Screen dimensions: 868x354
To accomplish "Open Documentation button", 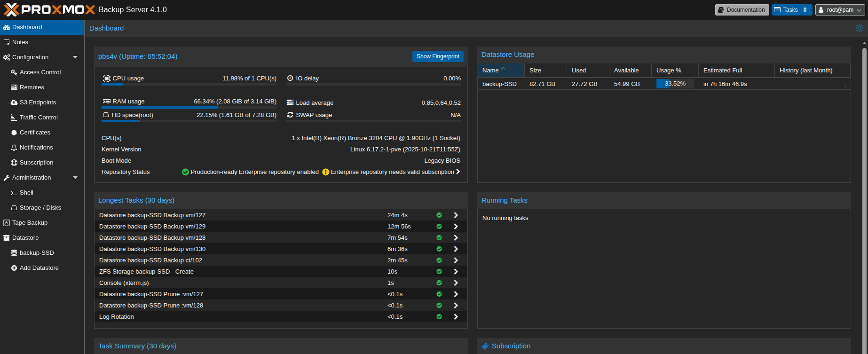I will click(x=742, y=10).
